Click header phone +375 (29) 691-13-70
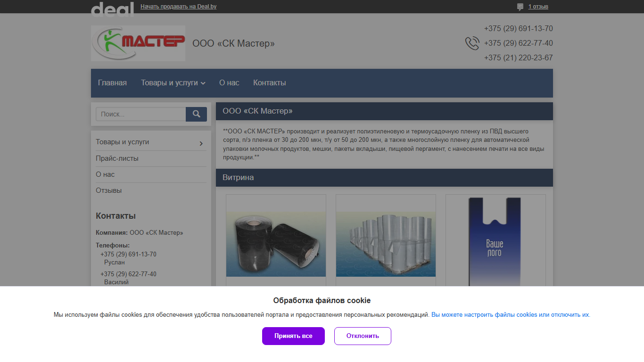The image size is (644, 362). pos(518,29)
